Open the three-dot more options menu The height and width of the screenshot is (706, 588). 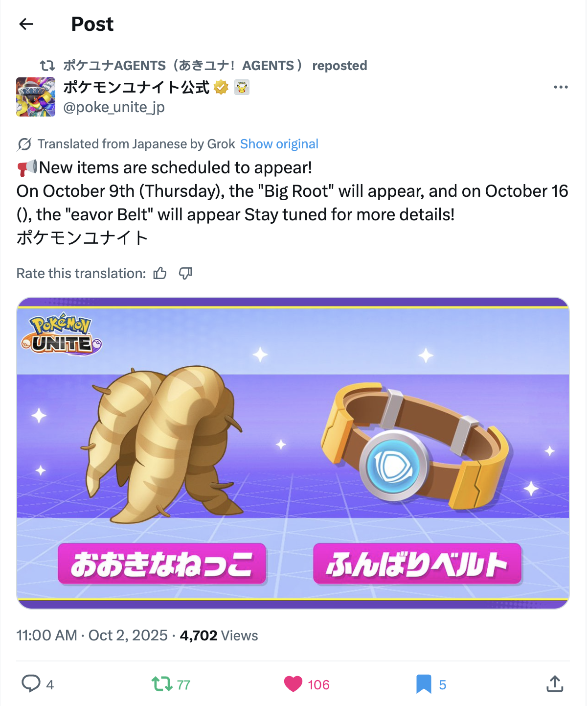tap(561, 87)
